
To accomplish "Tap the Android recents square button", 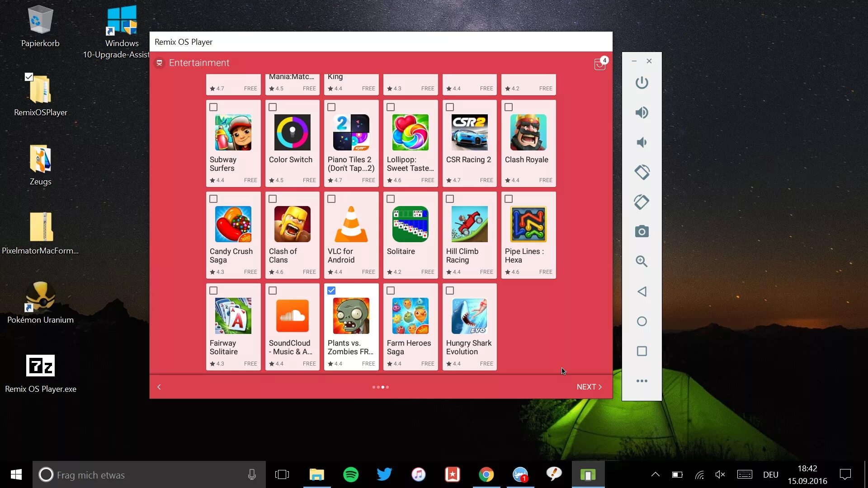I will click(642, 351).
